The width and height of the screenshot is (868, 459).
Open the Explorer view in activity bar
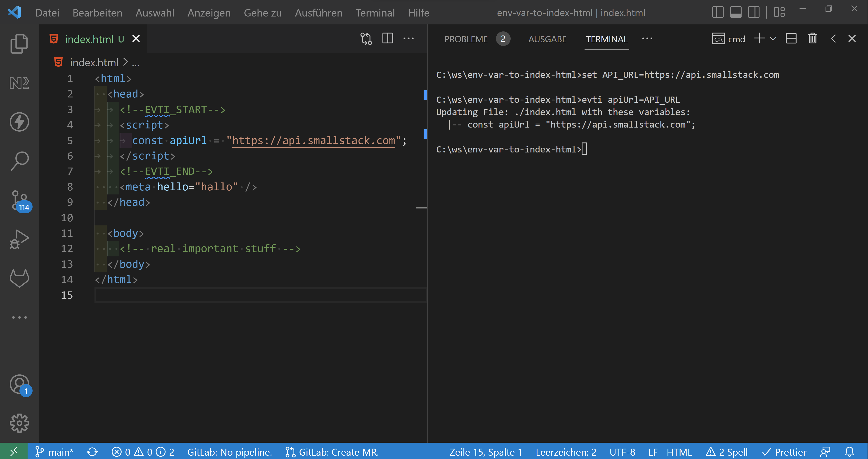tap(19, 44)
